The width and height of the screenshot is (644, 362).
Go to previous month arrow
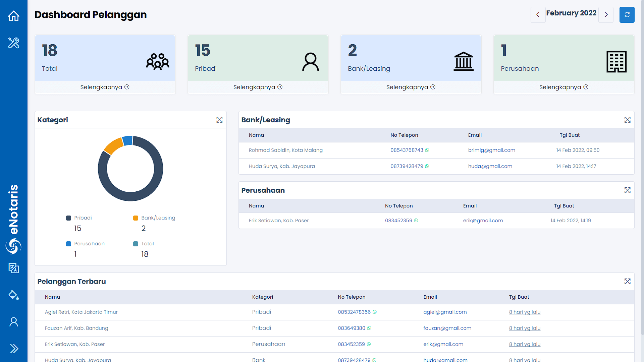coord(538,15)
